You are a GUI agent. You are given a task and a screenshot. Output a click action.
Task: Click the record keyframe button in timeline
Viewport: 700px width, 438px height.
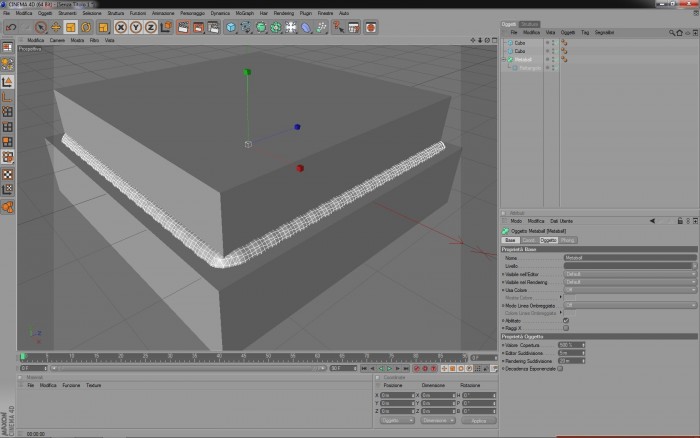[417, 369]
